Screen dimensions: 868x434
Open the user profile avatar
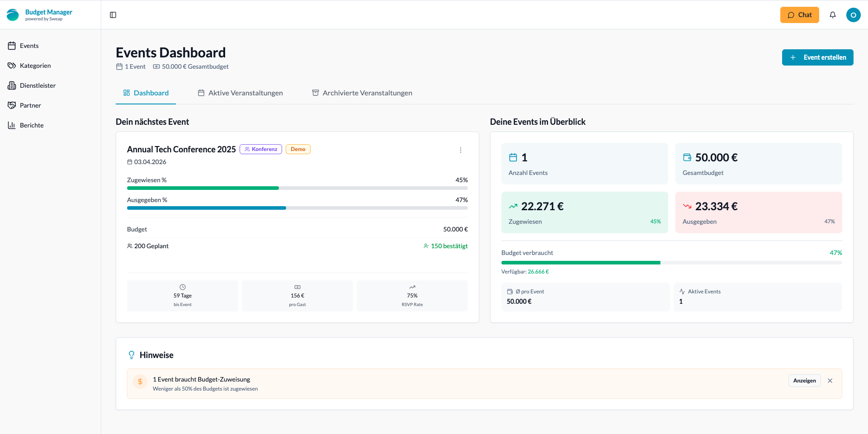(x=853, y=15)
